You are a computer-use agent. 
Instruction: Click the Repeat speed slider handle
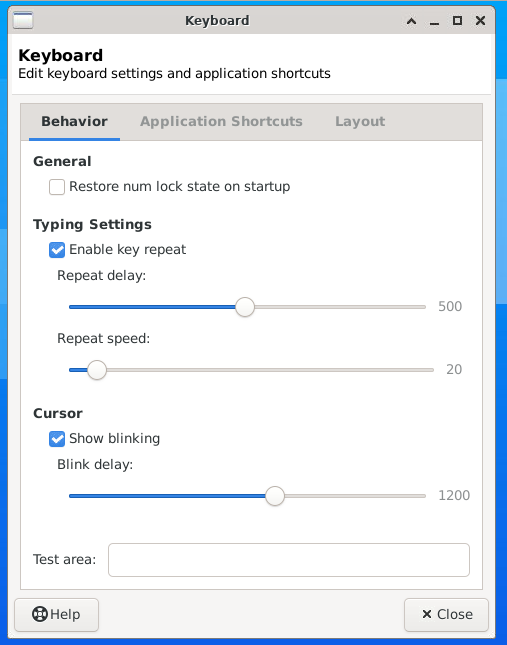[x=97, y=370]
